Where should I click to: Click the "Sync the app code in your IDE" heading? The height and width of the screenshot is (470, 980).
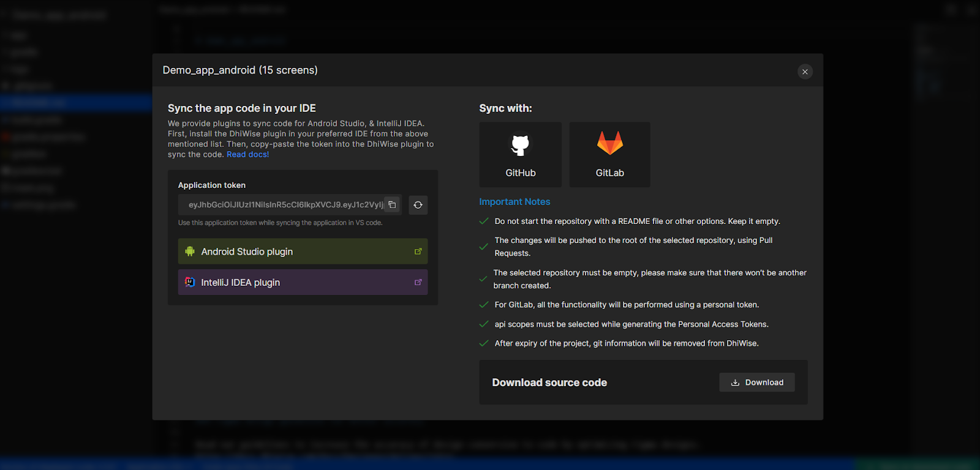point(242,108)
